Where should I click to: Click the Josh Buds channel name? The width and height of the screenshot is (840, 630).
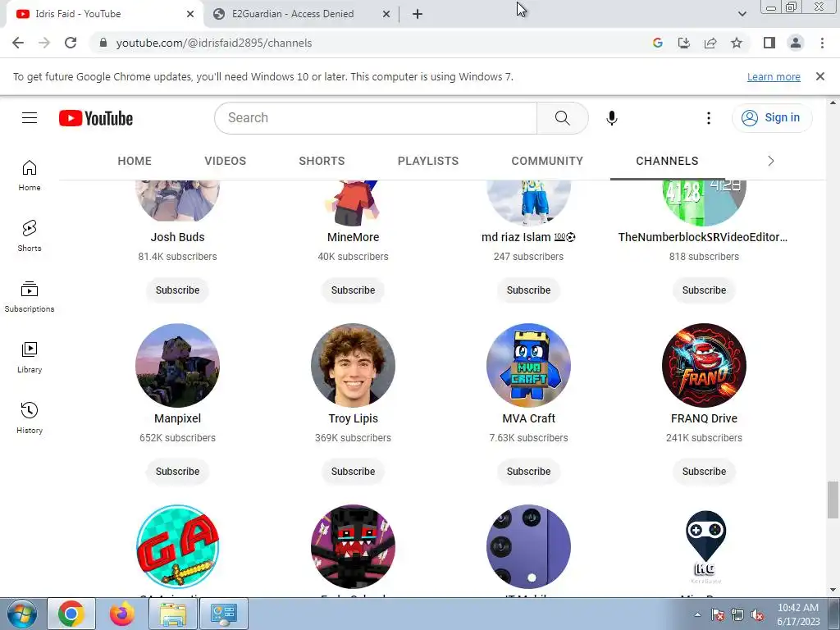click(177, 237)
